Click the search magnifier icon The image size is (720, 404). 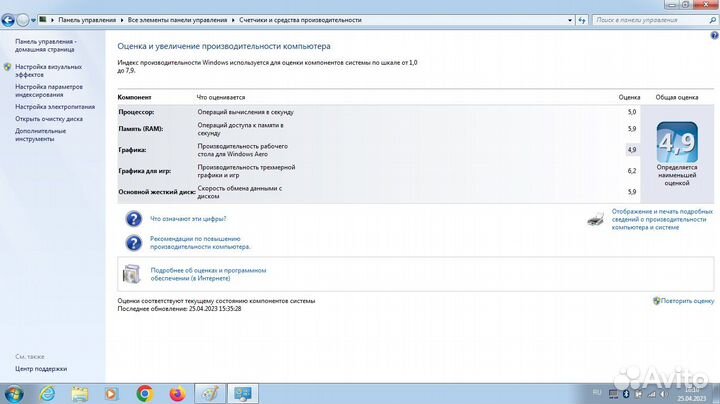coord(713,20)
